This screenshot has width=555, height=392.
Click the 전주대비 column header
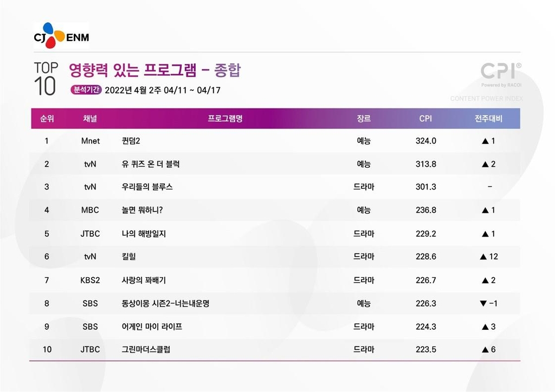tap(488, 119)
